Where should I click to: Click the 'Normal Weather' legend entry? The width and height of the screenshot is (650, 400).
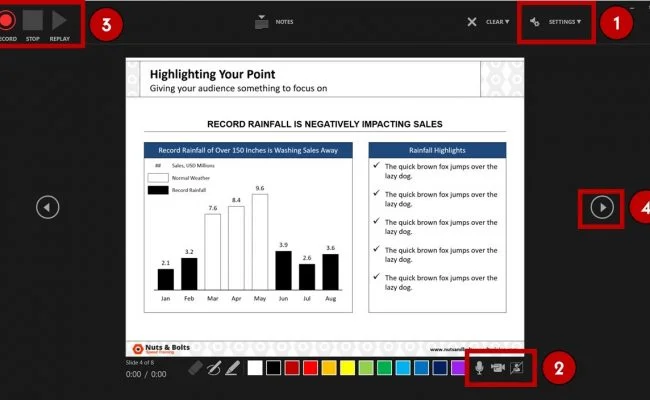pyautogui.click(x=179, y=178)
